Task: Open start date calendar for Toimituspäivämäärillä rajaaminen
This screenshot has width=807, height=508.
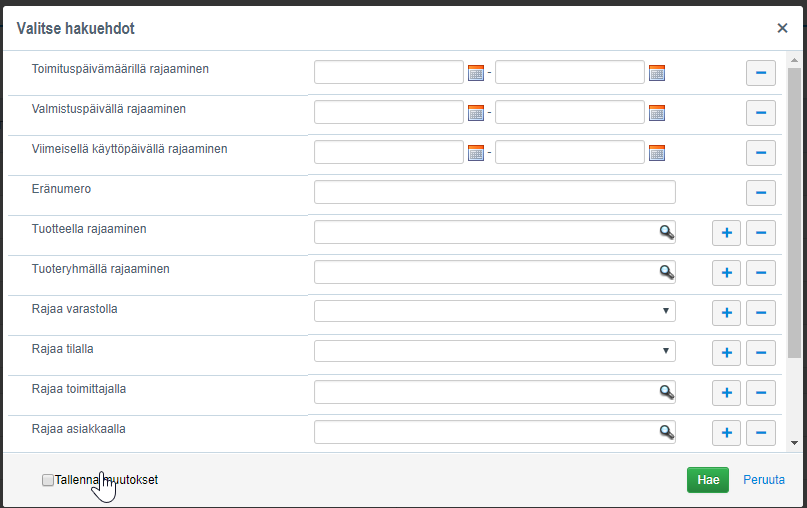Action: [x=476, y=72]
